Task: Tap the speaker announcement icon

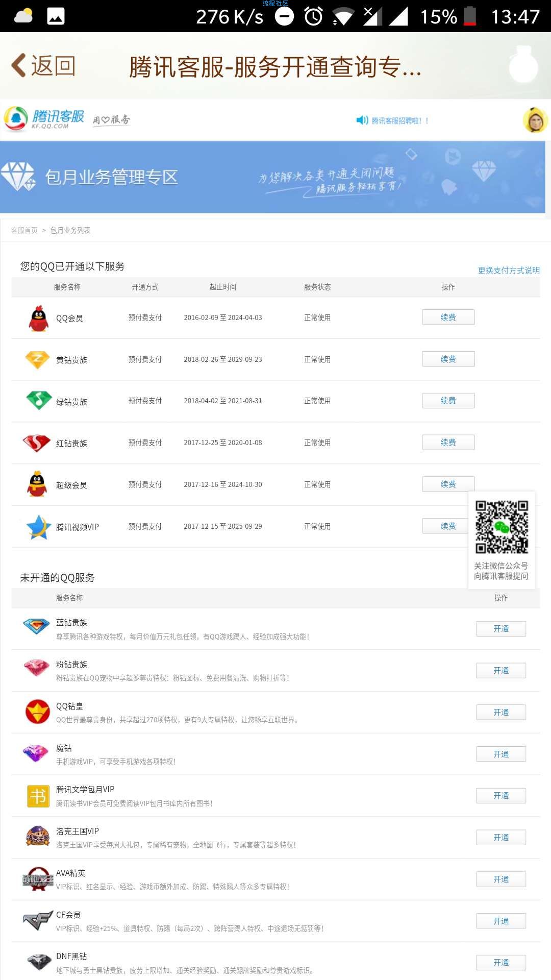Action: pos(362,120)
